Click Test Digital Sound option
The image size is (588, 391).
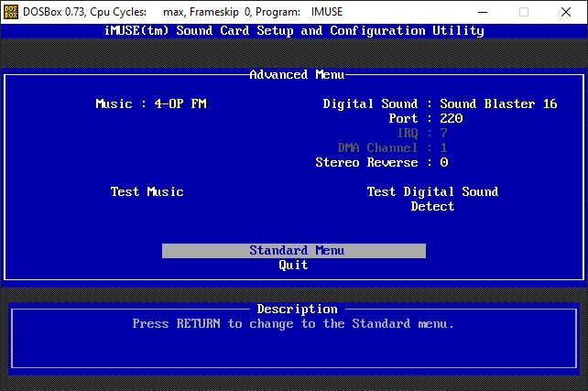432,191
